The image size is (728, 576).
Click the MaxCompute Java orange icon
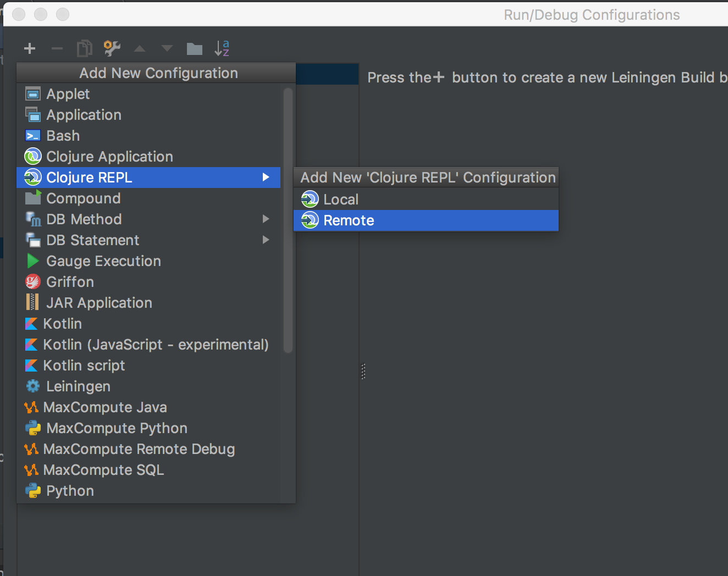31,407
